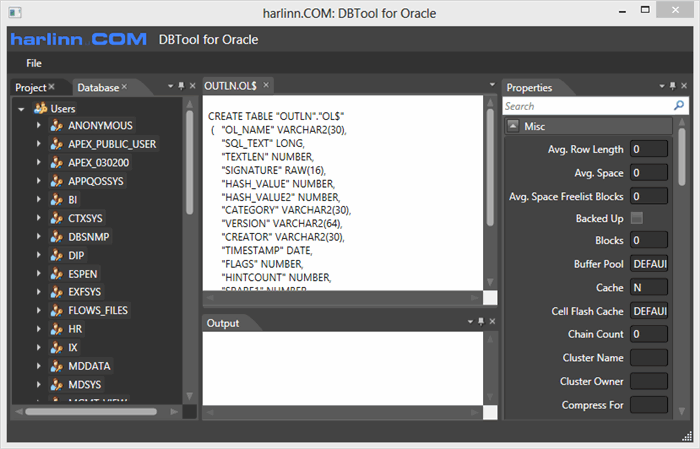Open the Database panel options dropdown
Viewport: 700px width, 449px height.
(170, 86)
